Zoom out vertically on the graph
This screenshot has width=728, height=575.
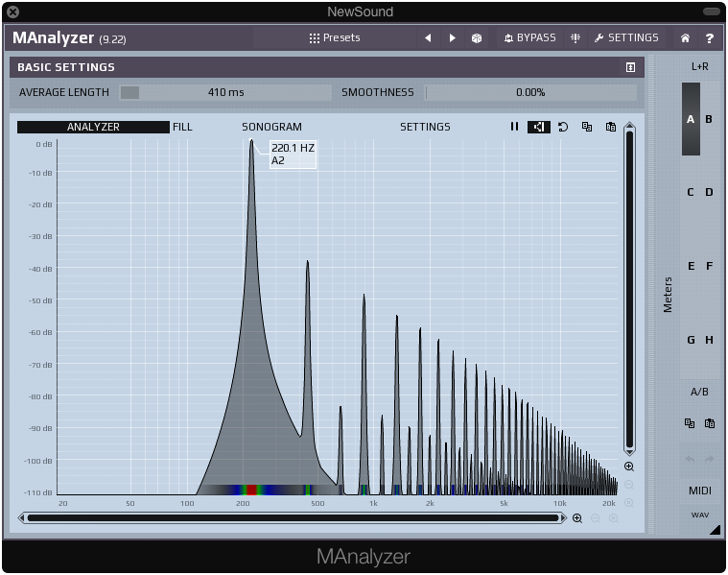tap(629, 485)
